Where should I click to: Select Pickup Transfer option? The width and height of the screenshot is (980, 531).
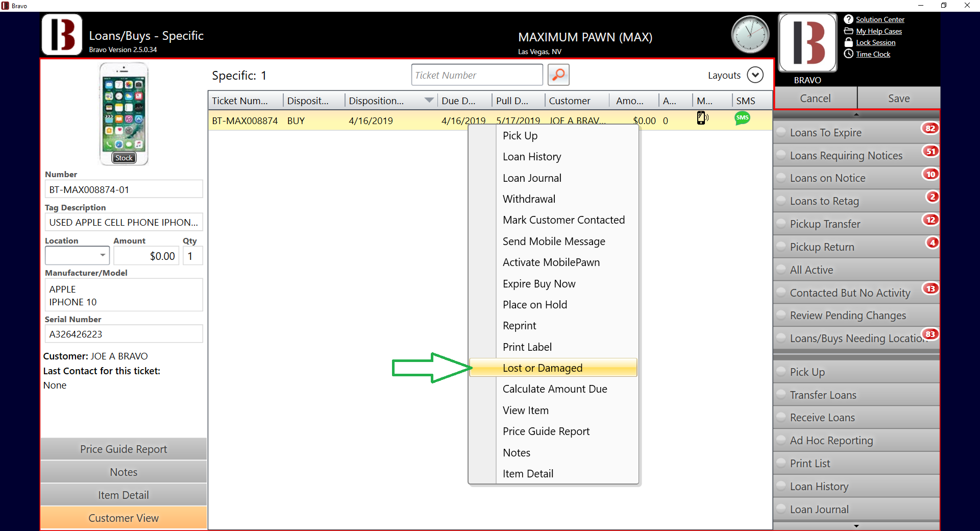[x=856, y=224]
